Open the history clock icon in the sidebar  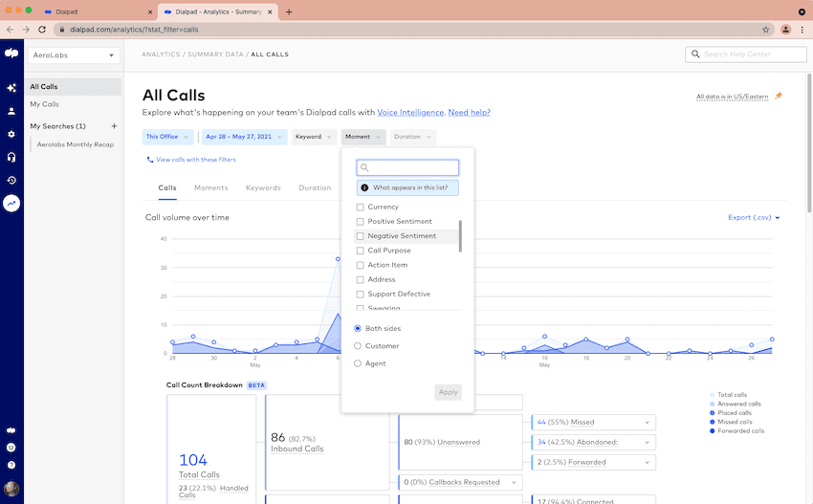point(11,180)
